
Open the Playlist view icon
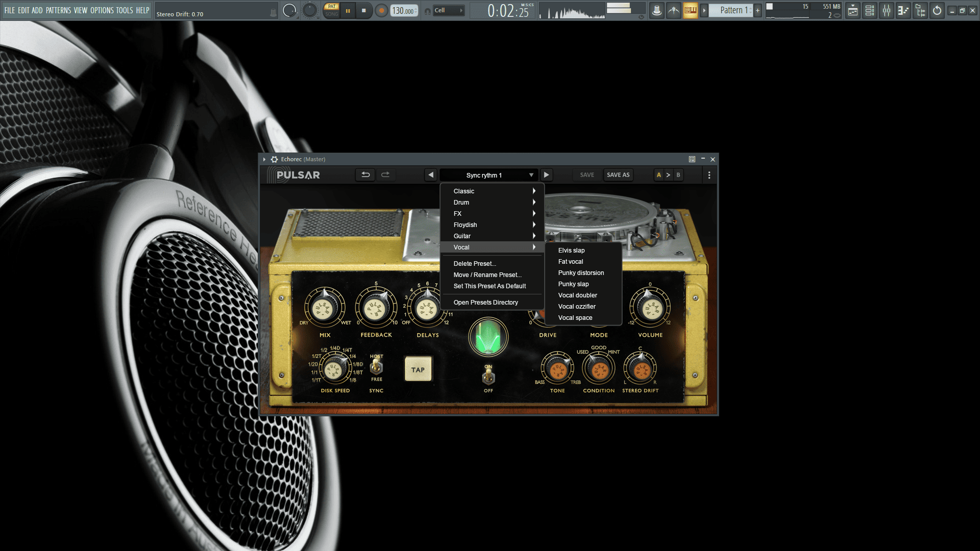pyautogui.click(x=853, y=10)
